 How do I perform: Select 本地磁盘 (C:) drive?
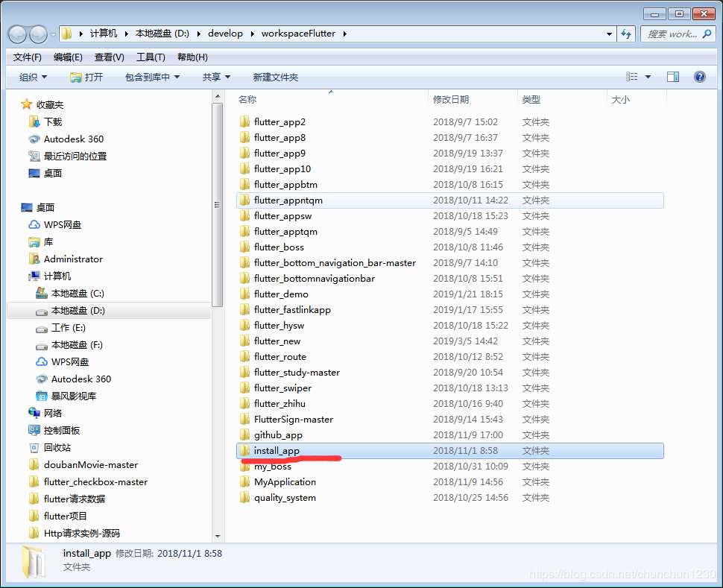pyautogui.click(x=70, y=294)
